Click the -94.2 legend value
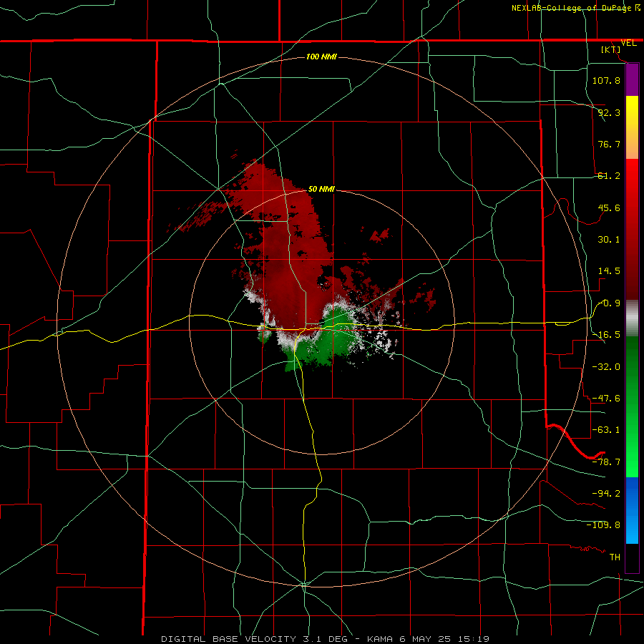644x644 pixels. tap(606, 493)
